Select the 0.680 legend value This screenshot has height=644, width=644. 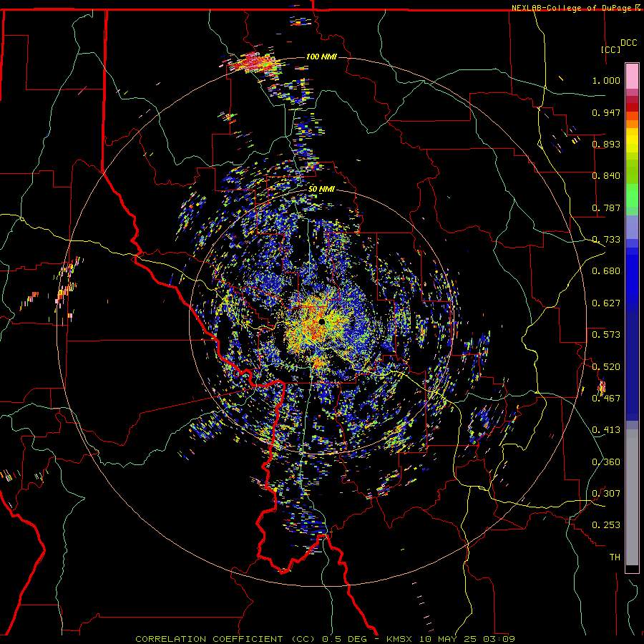[x=606, y=271]
